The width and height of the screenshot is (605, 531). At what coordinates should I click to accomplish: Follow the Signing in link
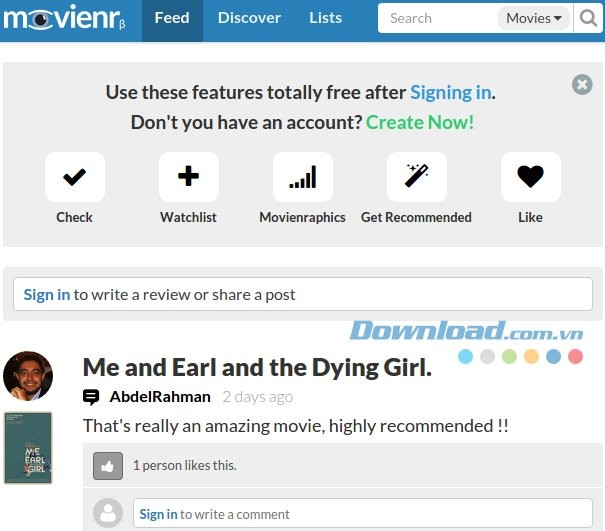451,93
